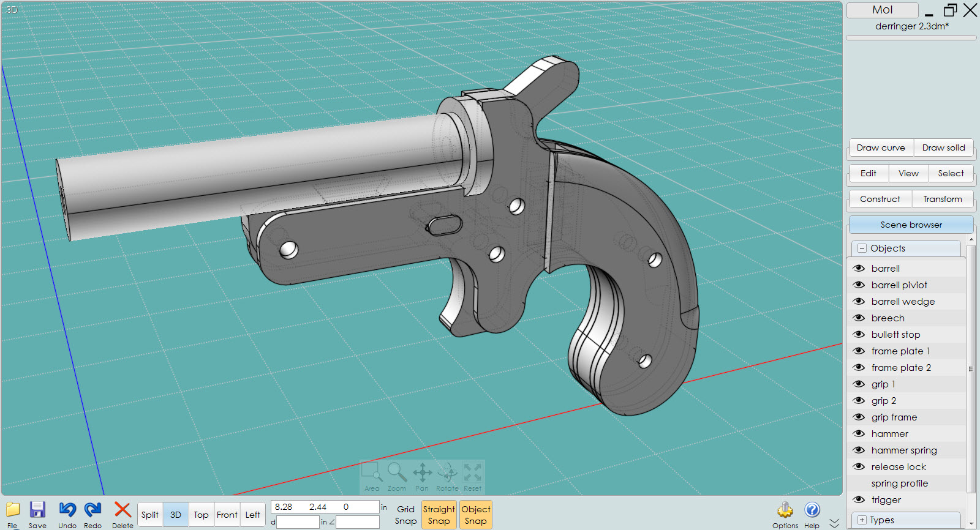Hide frame plate 2
Screen dimensions: 980x530
859,367
